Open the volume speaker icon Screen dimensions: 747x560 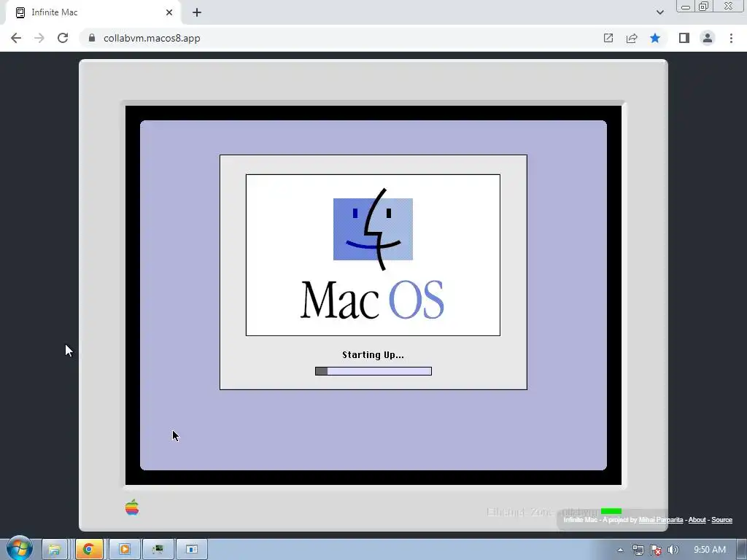tap(673, 550)
